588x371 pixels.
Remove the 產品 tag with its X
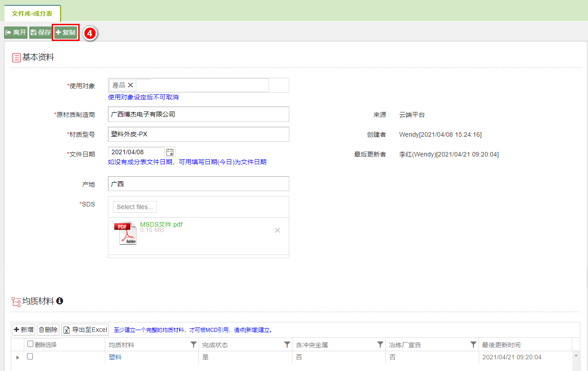pos(130,85)
